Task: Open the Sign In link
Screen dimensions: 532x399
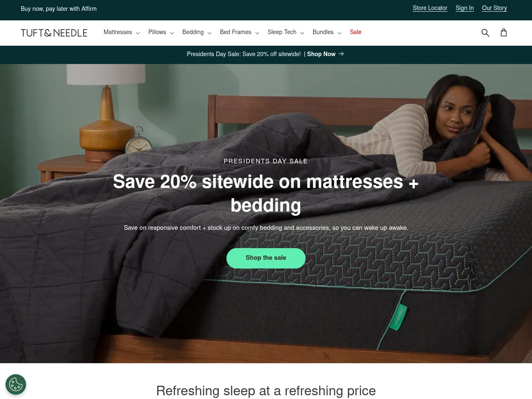Action: (465, 8)
